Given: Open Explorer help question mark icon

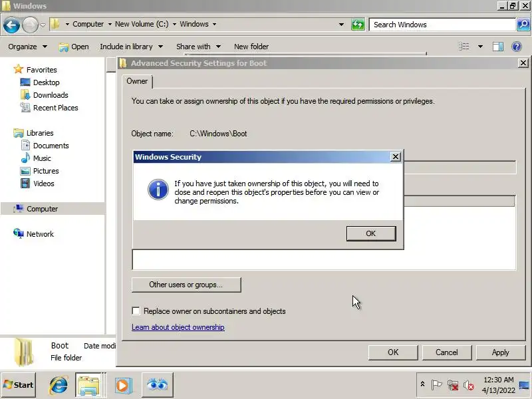Looking at the screenshot, I should (x=517, y=47).
